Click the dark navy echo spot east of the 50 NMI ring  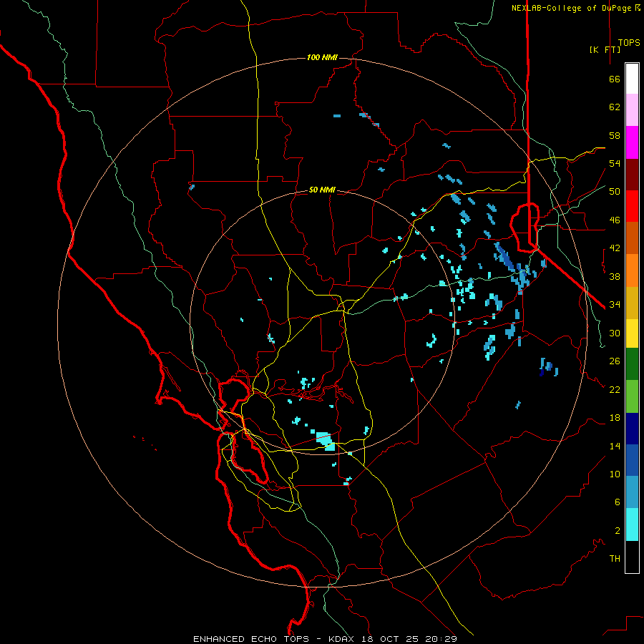542,373
